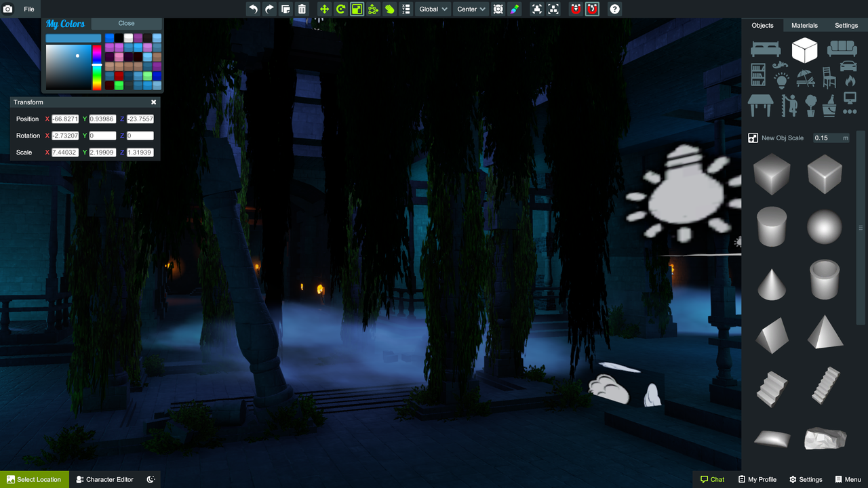868x488 pixels.
Task: Select the red color swatch
Action: coord(119,76)
